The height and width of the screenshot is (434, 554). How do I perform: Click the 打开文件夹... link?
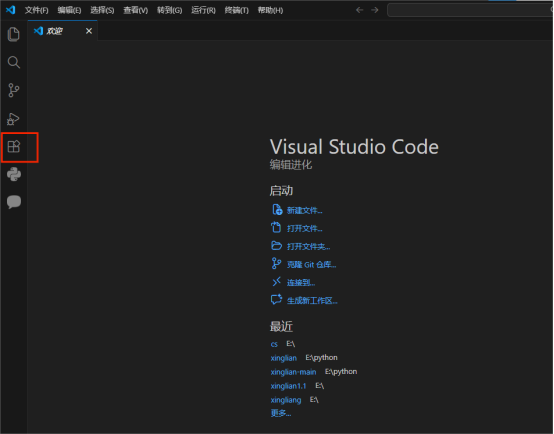point(308,247)
